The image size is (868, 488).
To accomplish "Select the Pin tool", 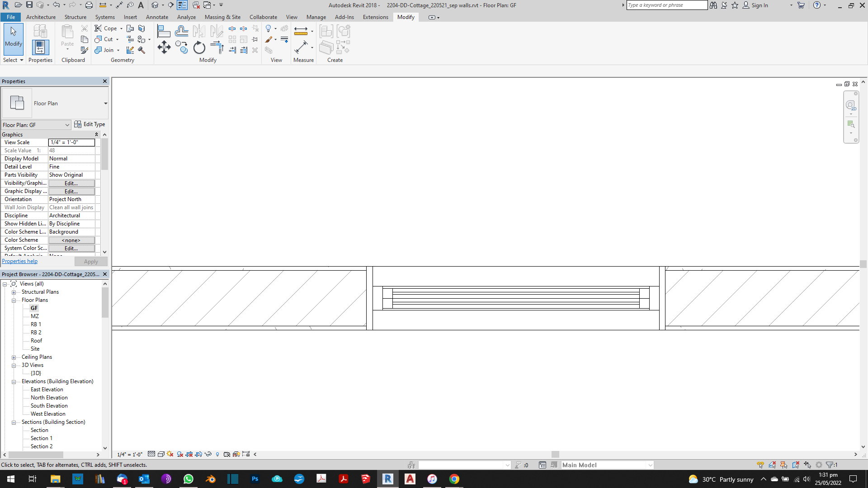I will pos(255,39).
